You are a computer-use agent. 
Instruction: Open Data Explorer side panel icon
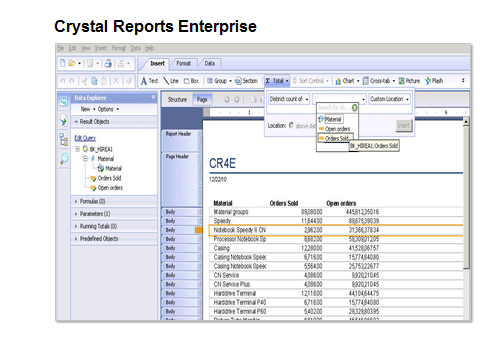tap(63, 101)
